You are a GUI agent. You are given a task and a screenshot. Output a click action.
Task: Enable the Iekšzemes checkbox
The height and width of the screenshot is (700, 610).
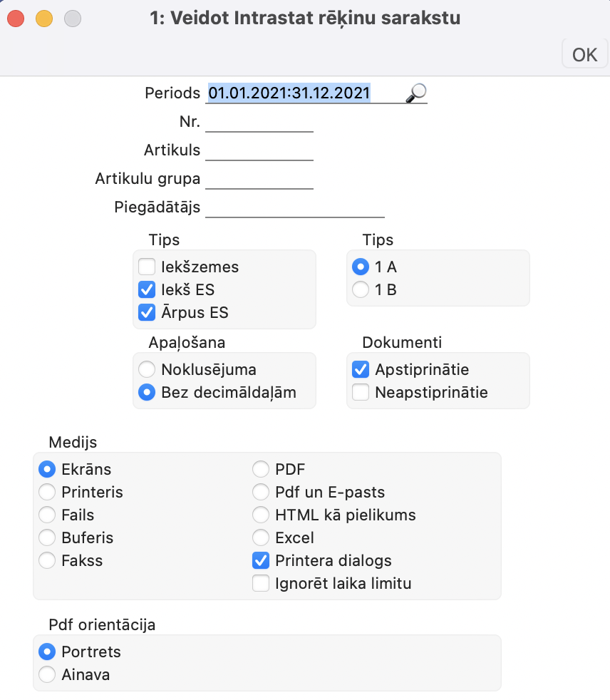point(147,267)
